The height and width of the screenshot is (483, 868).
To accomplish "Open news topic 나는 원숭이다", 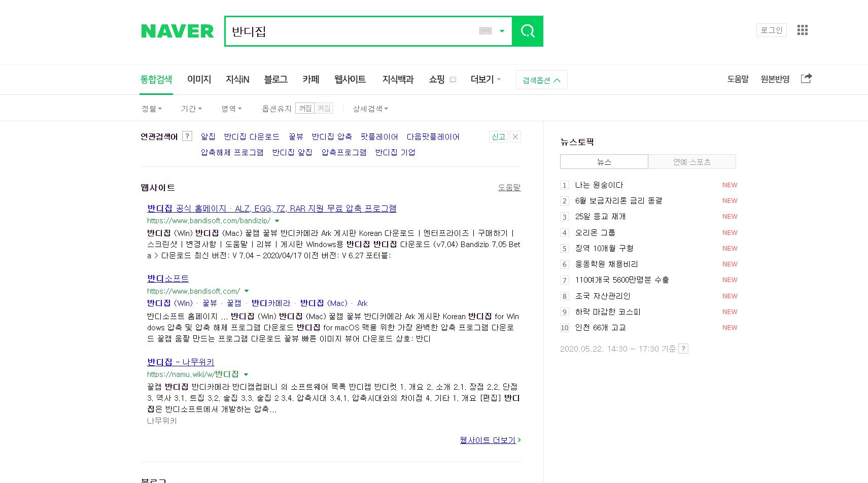I will tap(599, 185).
